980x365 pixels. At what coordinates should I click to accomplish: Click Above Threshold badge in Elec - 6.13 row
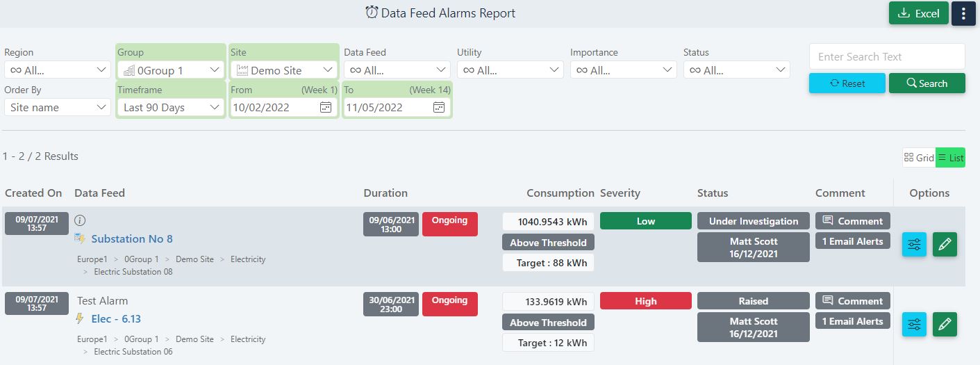[x=549, y=323]
